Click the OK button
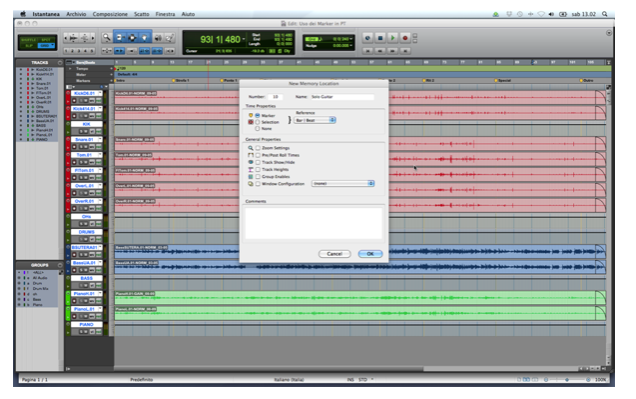This screenshot has width=636, height=399. 370,254
